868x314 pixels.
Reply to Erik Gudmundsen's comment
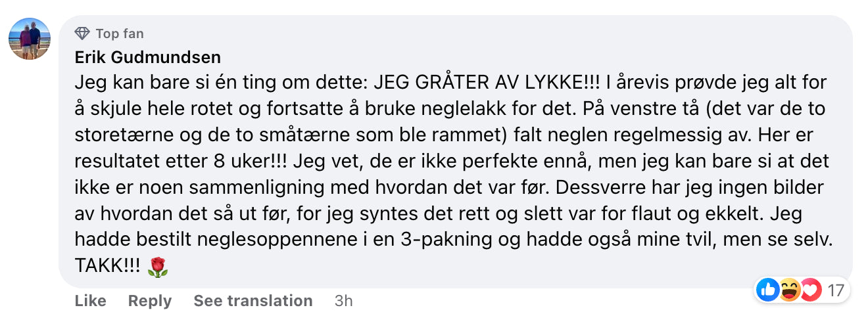click(x=149, y=301)
